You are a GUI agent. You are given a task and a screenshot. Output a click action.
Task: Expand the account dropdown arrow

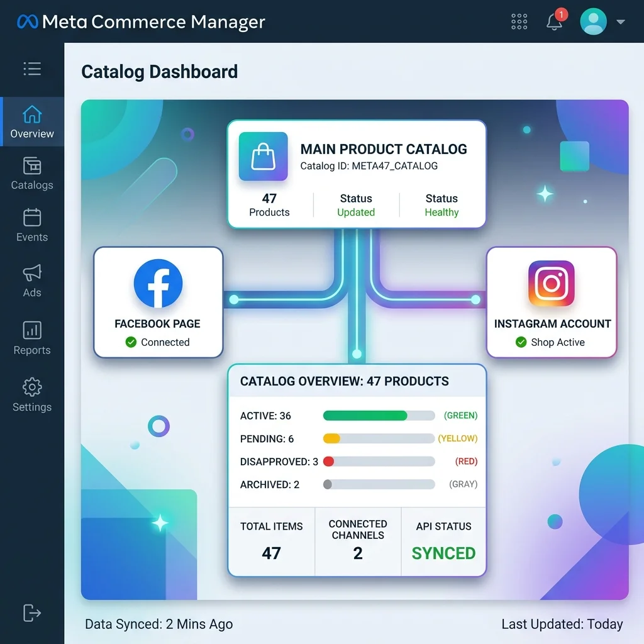(x=621, y=22)
